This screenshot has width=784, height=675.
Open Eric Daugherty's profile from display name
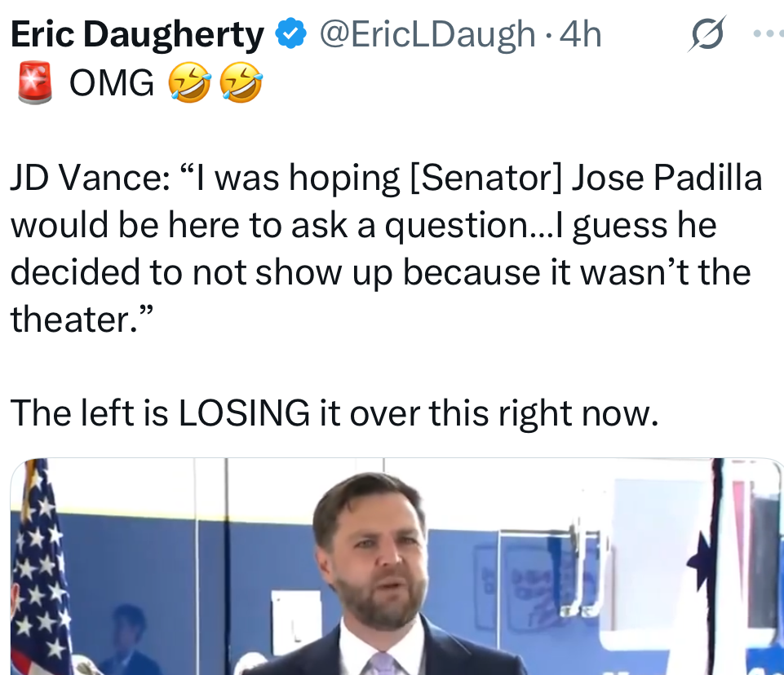[x=137, y=34]
